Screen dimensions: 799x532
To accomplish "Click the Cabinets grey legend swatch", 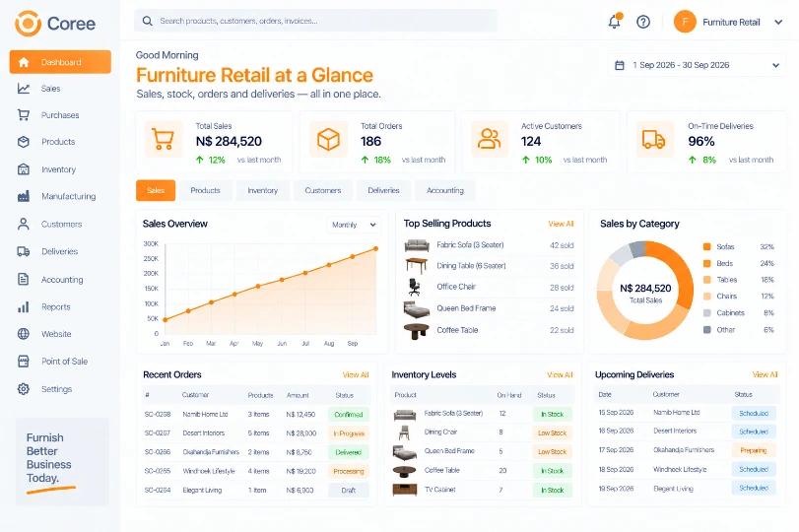I will click(707, 313).
